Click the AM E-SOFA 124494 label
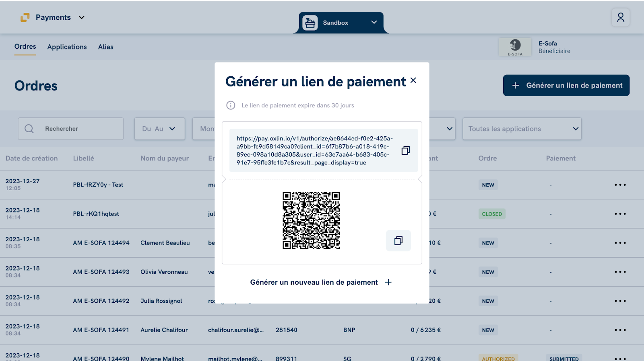 (101, 243)
